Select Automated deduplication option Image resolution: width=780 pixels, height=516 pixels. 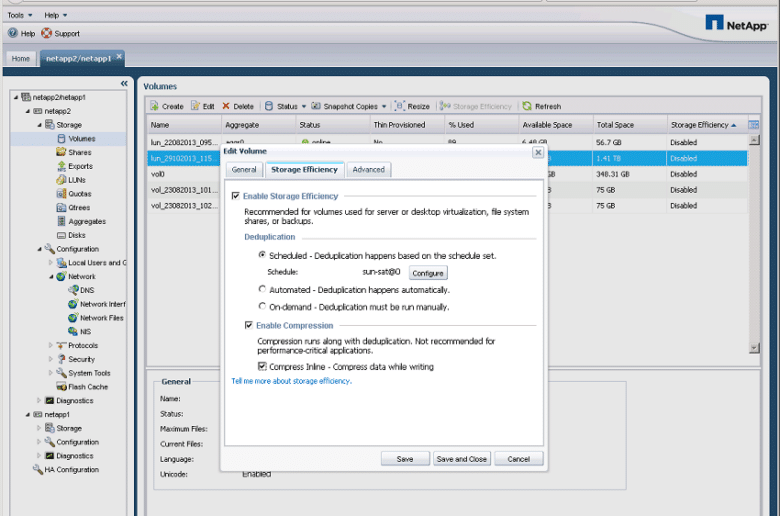point(262,289)
